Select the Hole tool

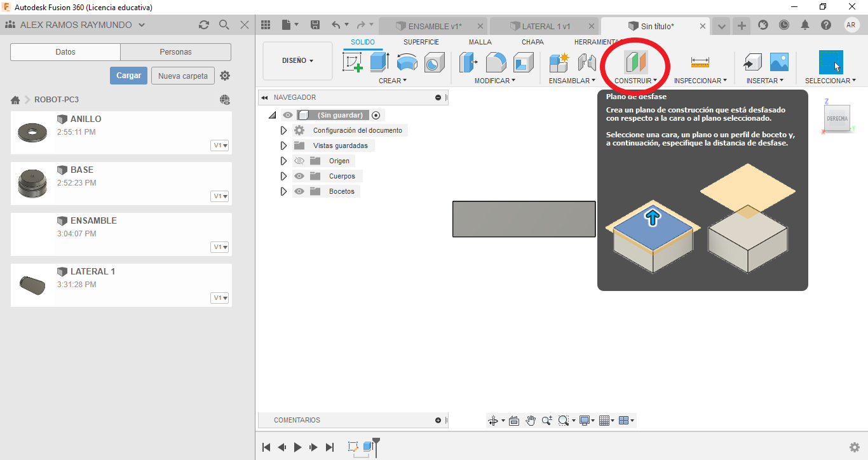(433, 63)
